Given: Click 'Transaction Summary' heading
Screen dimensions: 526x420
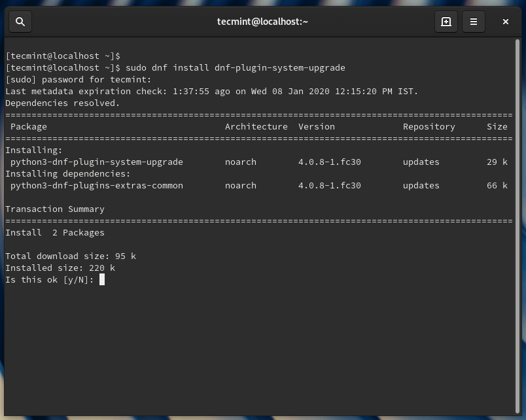Looking at the screenshot, I should point(55,209).
